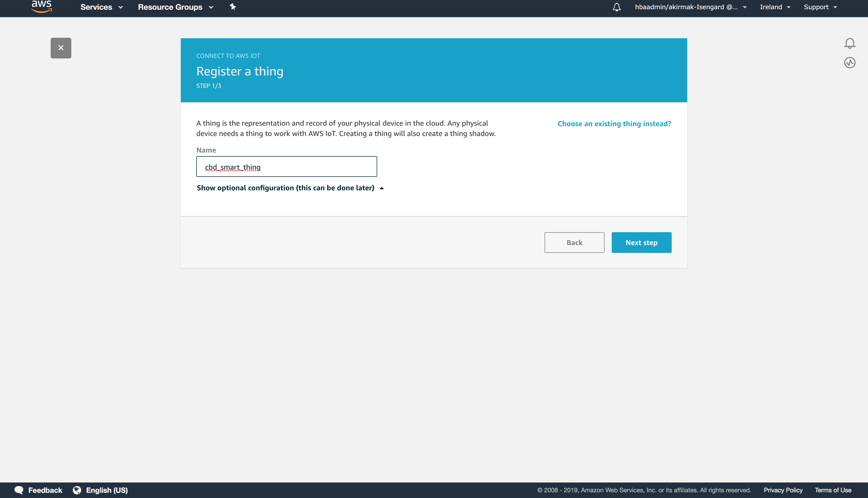Open the Terms of Use link

click(833, 490)
